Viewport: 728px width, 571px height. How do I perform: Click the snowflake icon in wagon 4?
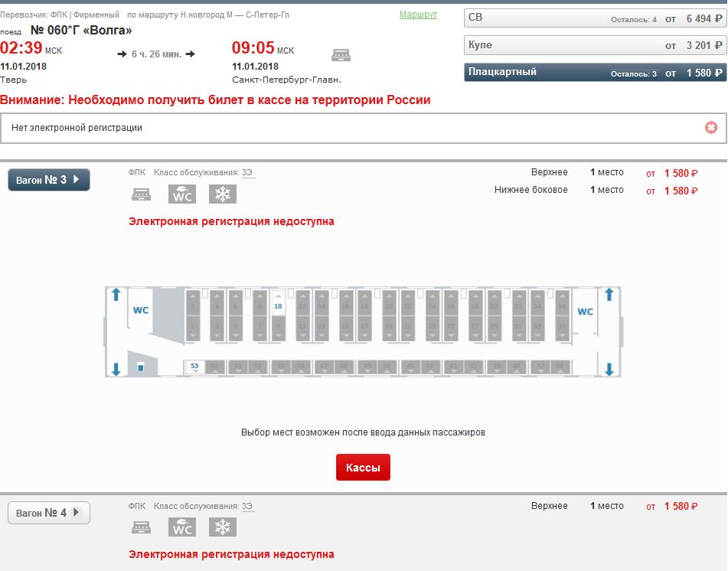pyautogui.click(x=223, y=527)
